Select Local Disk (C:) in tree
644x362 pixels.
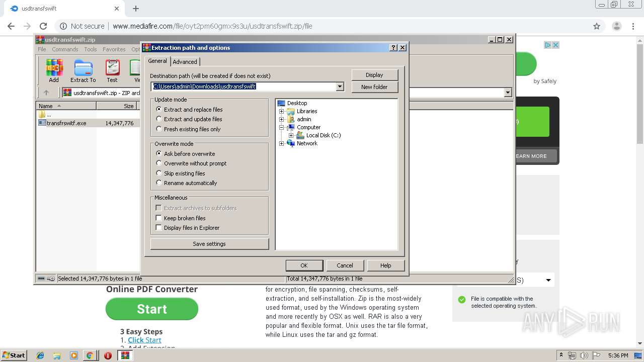coord(324,135)
